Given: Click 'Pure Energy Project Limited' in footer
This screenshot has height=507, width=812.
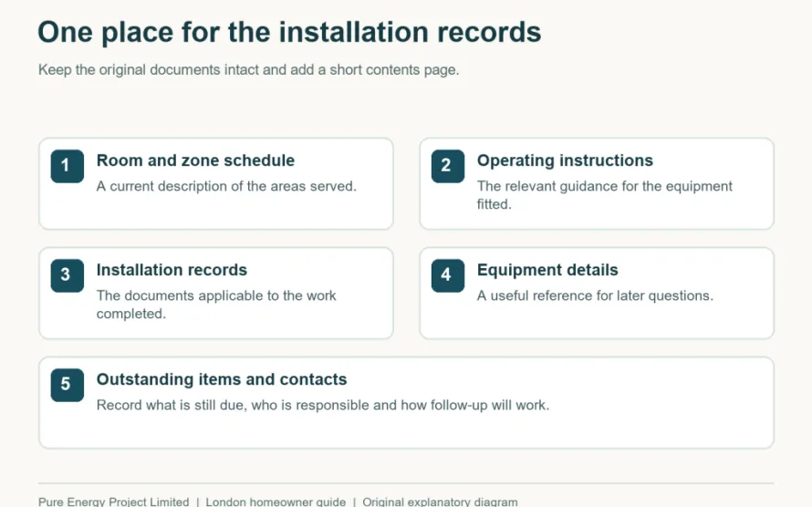Looking at the screenshot, I should click(x=114, y=502).
